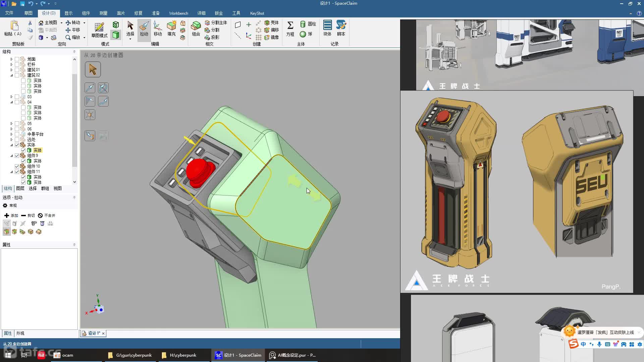644x362 pixels.
Task: Switch to 3D mode green cube icon
Action: point(116,35)
